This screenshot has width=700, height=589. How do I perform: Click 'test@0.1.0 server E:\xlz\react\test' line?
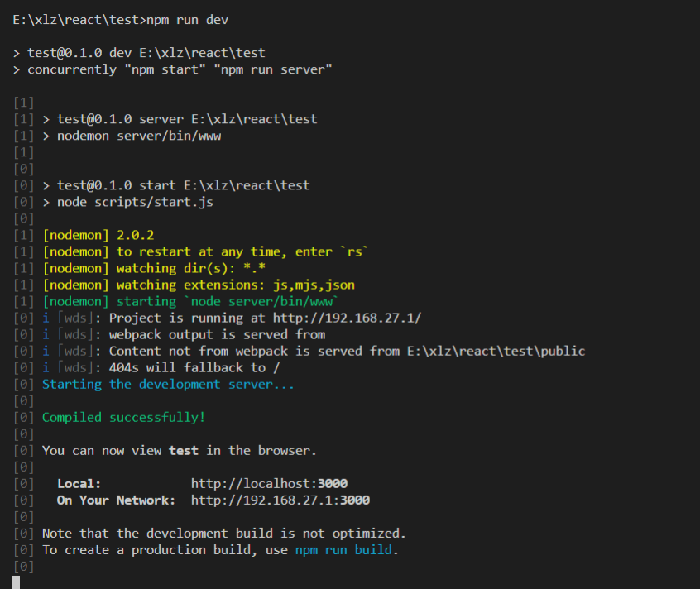187,119
